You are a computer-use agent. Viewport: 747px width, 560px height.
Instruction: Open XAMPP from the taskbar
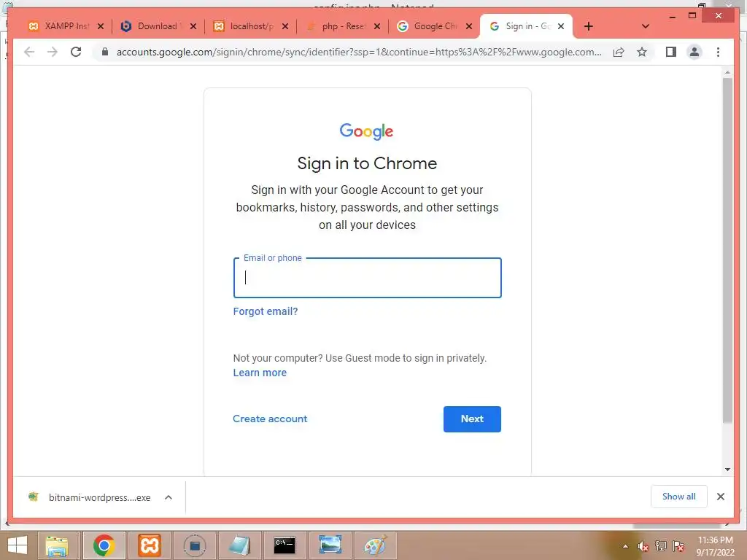[150, 545]
